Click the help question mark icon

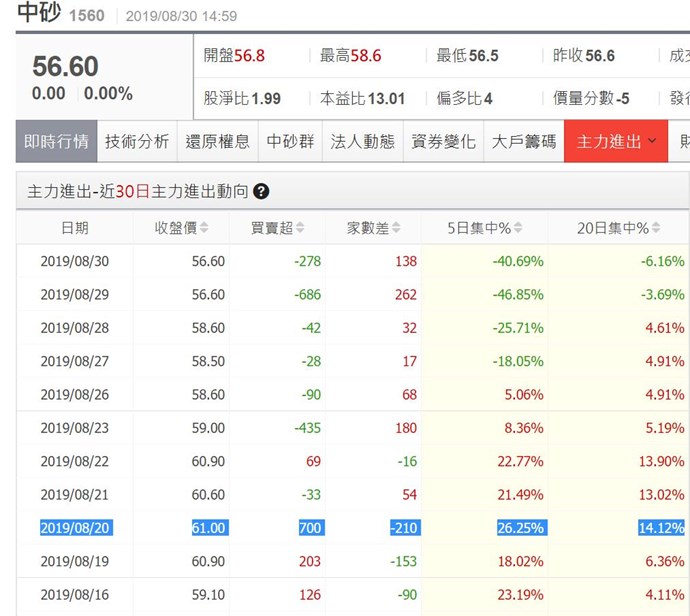(x=261, y=192)
